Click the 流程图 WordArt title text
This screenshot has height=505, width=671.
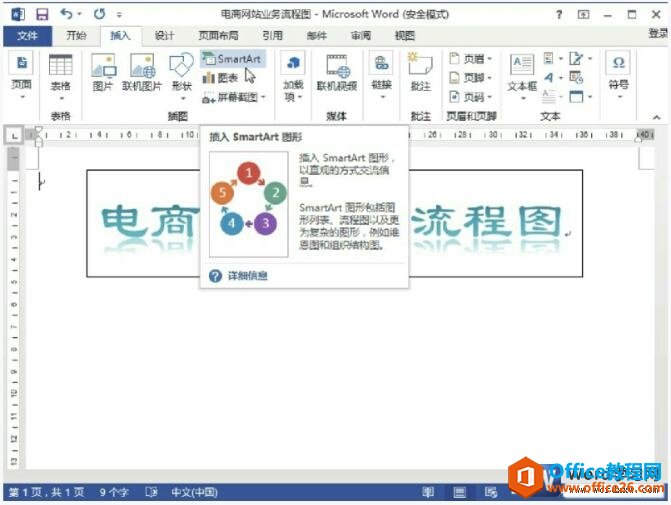486,221
